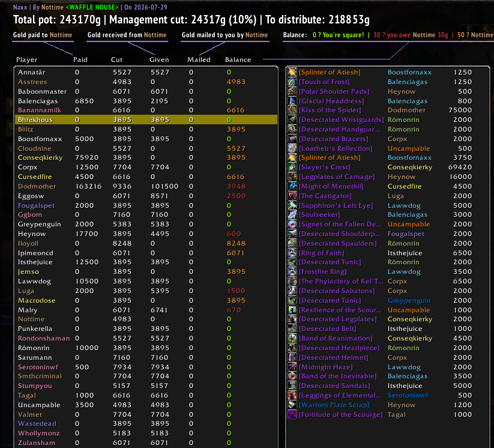This screenshot has height=448, width=494.
Task: Click Dodmother's 101500 given value
Action: (164, 186)
